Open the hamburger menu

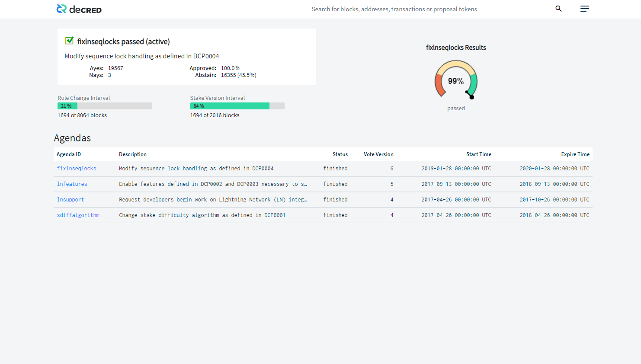tap(584, 9)
